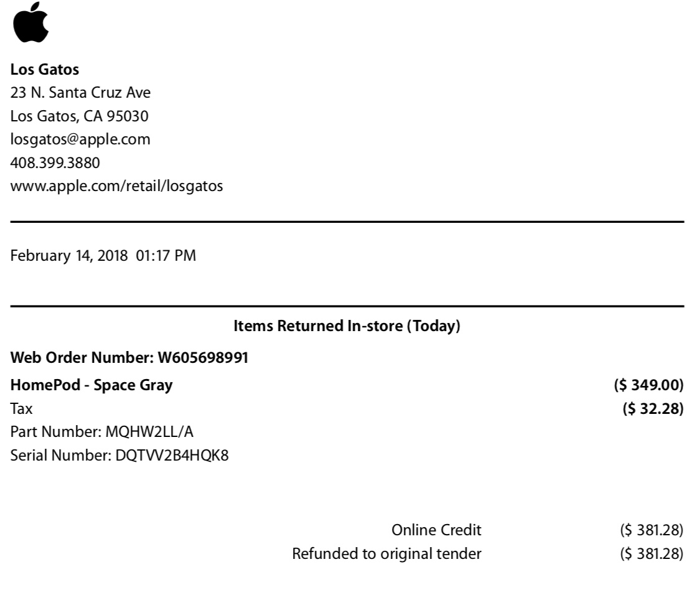Click the Online Credit amount ($ 381.28)
Screen dimensions: 700x600
(x=652, y=530)
